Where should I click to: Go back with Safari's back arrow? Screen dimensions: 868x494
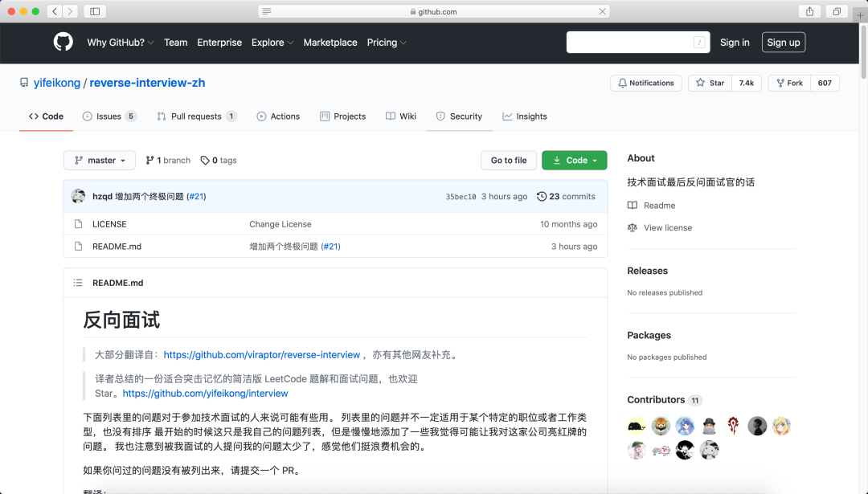[55, 11]
